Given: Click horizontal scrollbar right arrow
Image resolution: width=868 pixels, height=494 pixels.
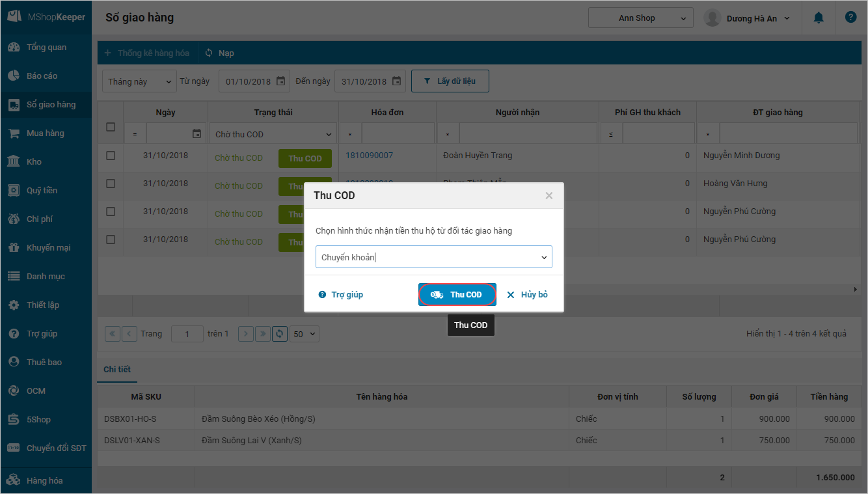Looking at the screenshot, I should click(855, 289).
